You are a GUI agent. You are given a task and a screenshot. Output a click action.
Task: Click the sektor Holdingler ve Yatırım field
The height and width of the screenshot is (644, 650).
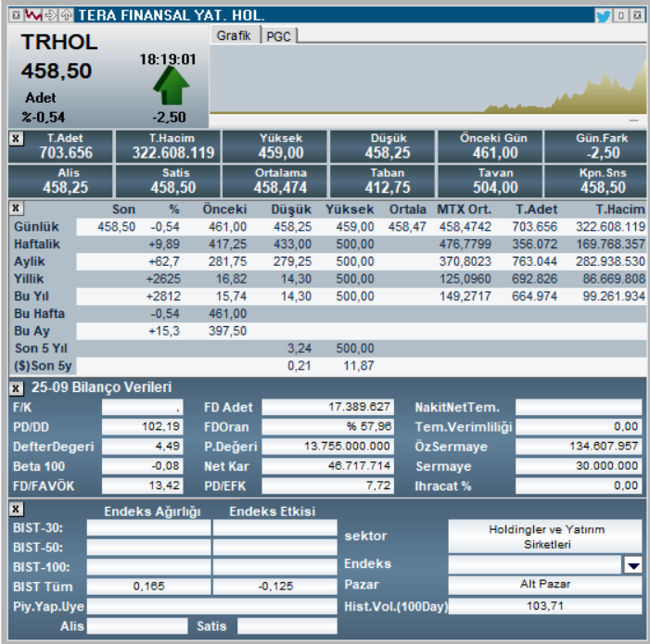545,537
